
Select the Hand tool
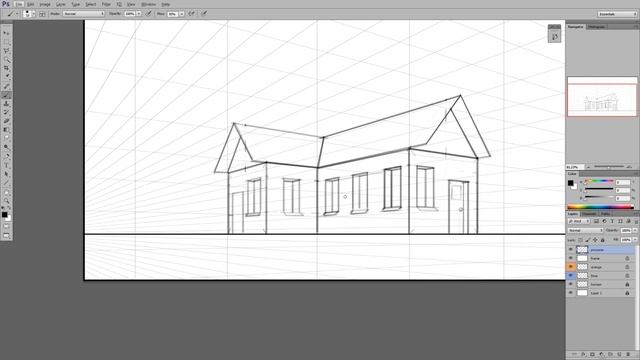[6, 192]
